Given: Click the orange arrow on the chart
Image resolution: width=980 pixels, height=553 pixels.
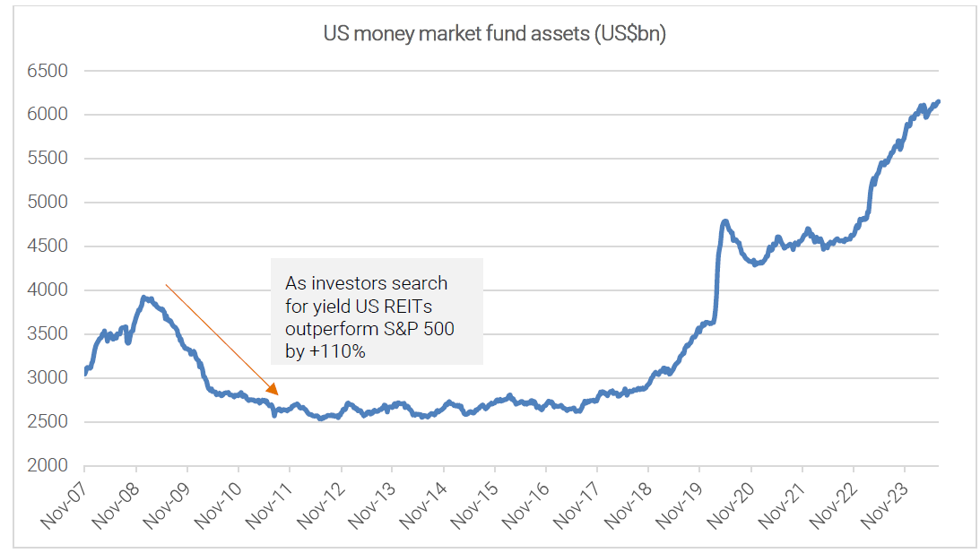Looking at the screenshot, I should click(221, 340).
